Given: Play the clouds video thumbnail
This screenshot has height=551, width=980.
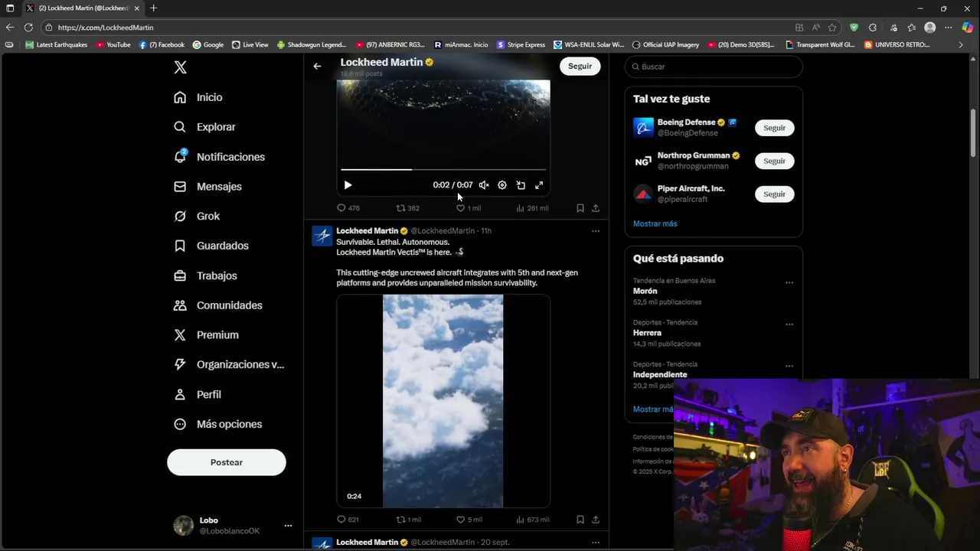Looking at the screenshot, I should click(x=443, y=401).
